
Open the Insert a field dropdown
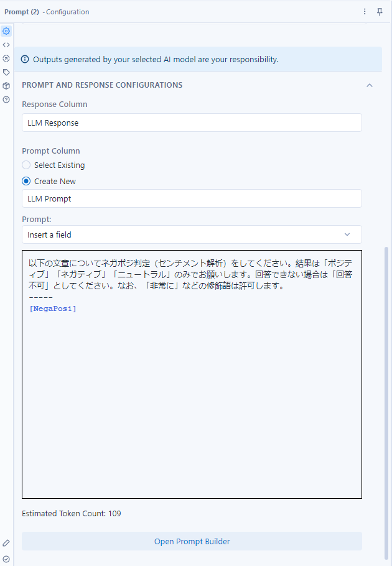pos(192,234)
